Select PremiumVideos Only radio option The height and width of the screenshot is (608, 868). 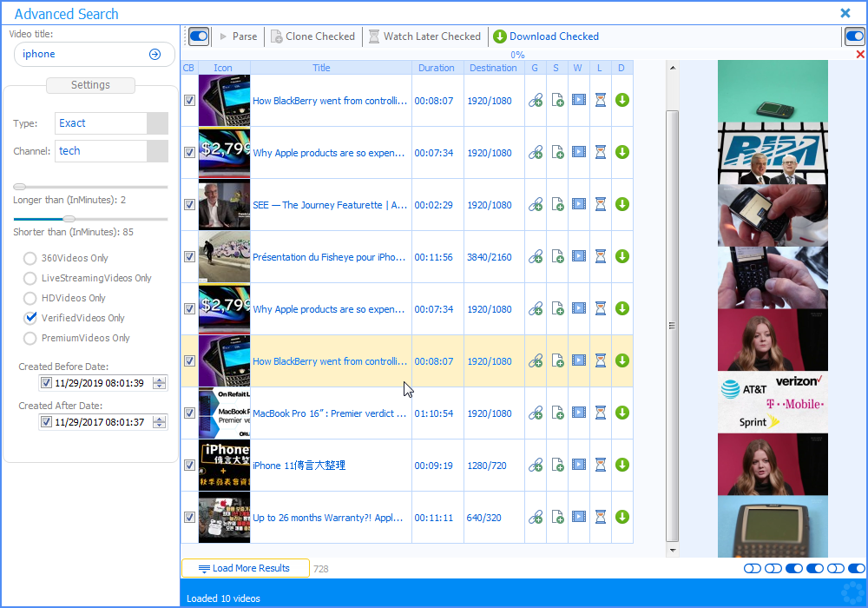click(x=30, y=338)
